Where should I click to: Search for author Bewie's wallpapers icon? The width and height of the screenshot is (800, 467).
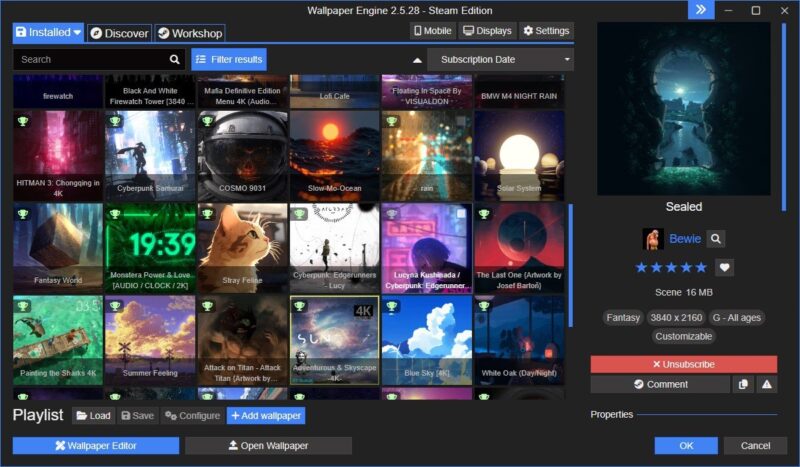click(x=716, y=238)
